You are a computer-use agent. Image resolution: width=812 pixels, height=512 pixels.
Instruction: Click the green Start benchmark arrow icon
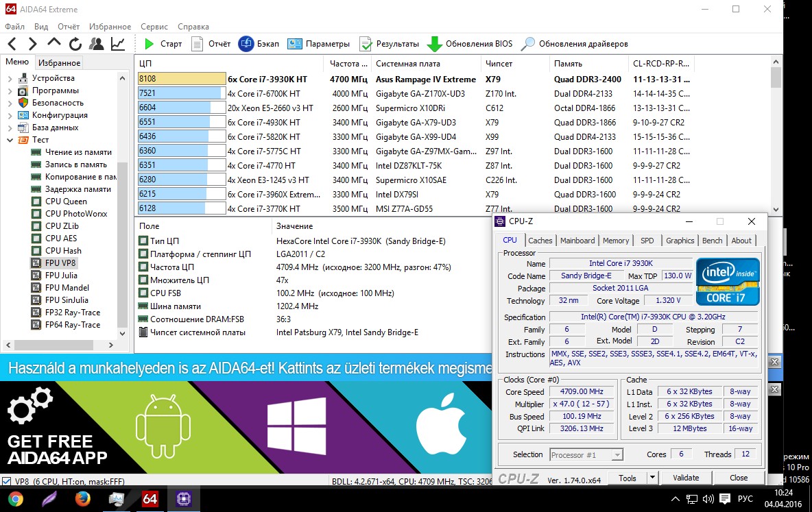pyautogui.click(x=149, y=44)
